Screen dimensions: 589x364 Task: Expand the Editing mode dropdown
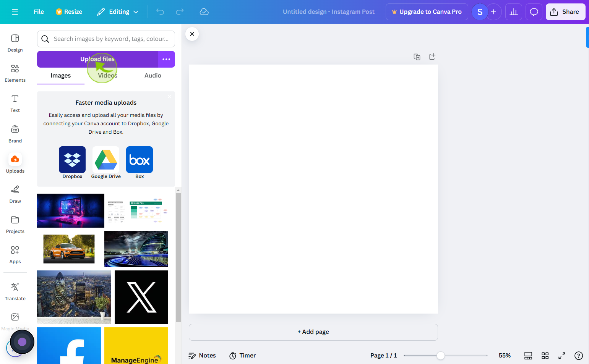pyautogui.click(x=118, y=12)
